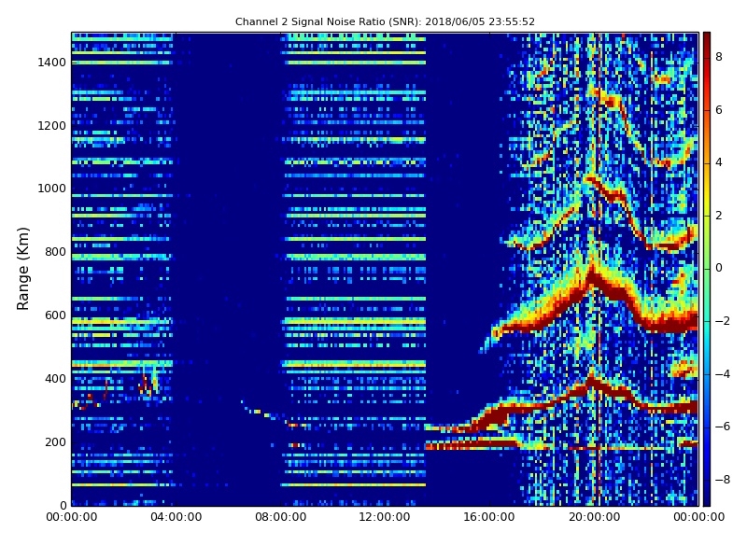Image resolution: width=747 pixels, height=560 pixels.
Task: Click the 0 range tick label at the y-axis origin
Action: point(63,505)
